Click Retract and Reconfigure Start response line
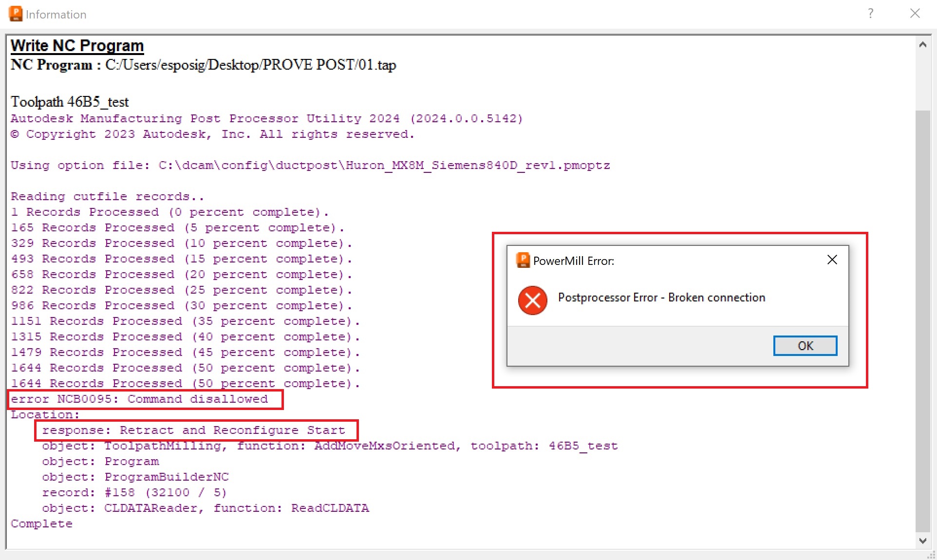937x560 pixels. [193, 430]
